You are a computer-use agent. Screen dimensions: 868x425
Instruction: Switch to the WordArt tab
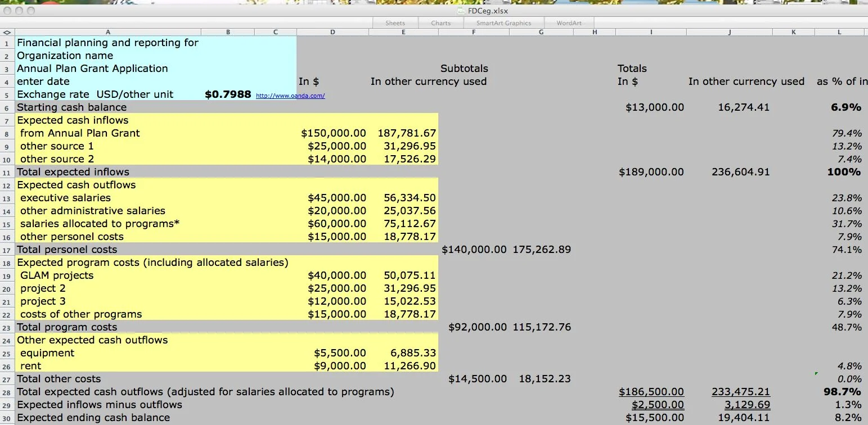pos(569,23)
